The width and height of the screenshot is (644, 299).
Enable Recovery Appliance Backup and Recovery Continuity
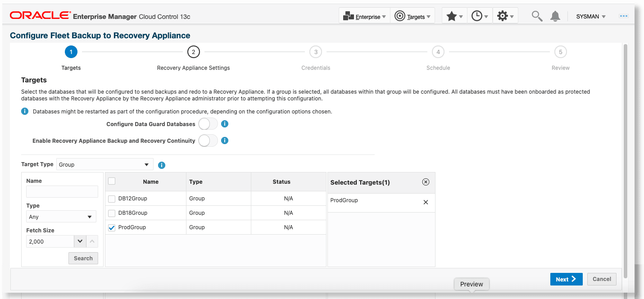coord(208,140)
